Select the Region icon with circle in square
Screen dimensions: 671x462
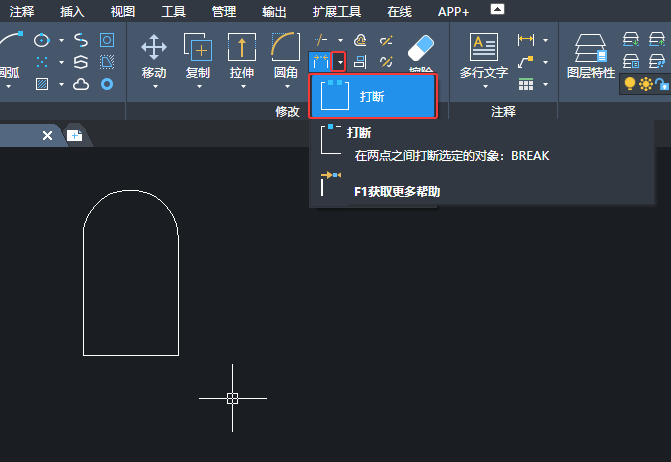[107, 40]
